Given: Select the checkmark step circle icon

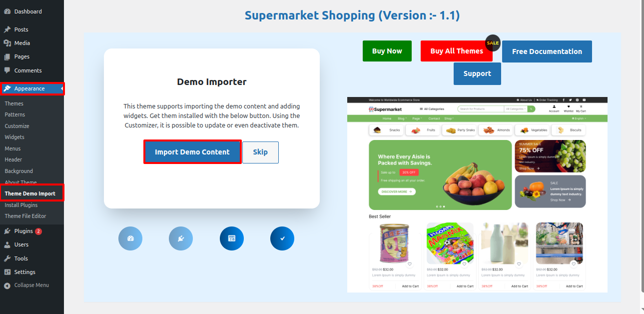Looking at the screenshot, I should 282,238.
